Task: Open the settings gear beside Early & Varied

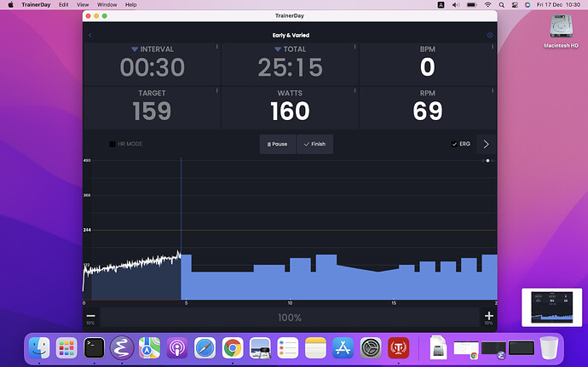Action: (490, 35)
